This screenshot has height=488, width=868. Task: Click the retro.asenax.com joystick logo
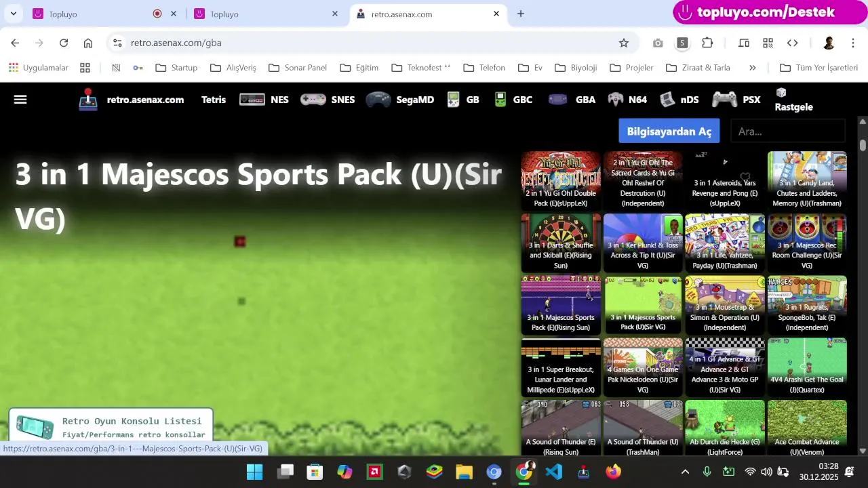tap(88, 100)
